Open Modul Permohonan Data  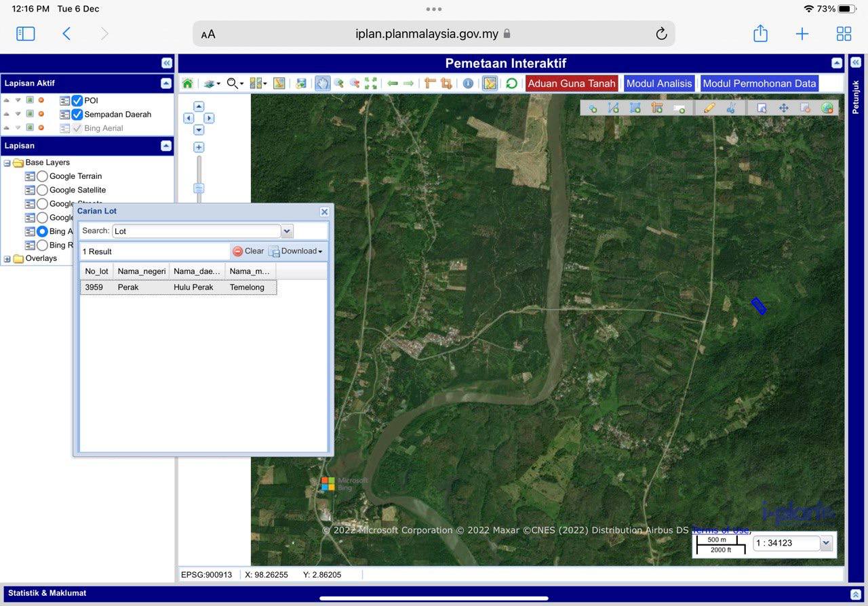pyautogui.click(x=759, y=83)
